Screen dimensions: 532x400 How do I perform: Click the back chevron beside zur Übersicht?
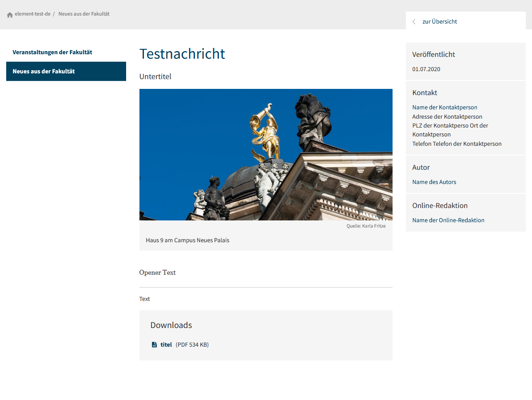click(414, 21)
